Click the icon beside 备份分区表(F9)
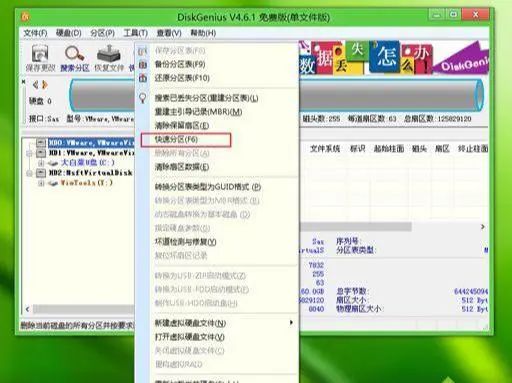The height and width of the screenshot is (383, 512). [143, 64]
